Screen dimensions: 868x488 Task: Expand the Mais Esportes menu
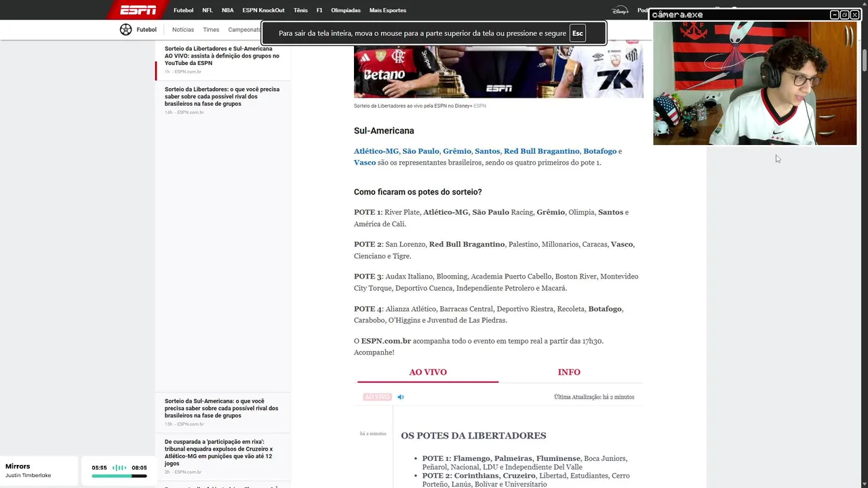[x=388, y=10]
